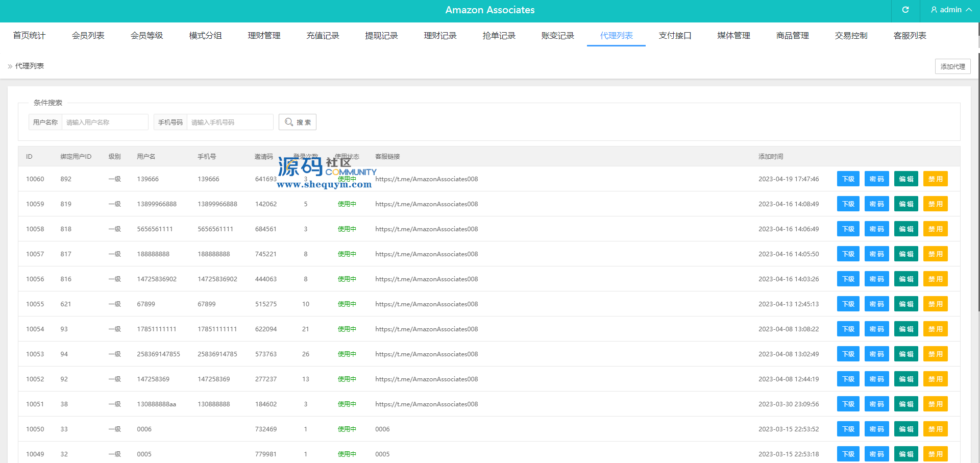
Task: Open the admin user dropdown
Action: pyautogui.click(x=951, y=10)
